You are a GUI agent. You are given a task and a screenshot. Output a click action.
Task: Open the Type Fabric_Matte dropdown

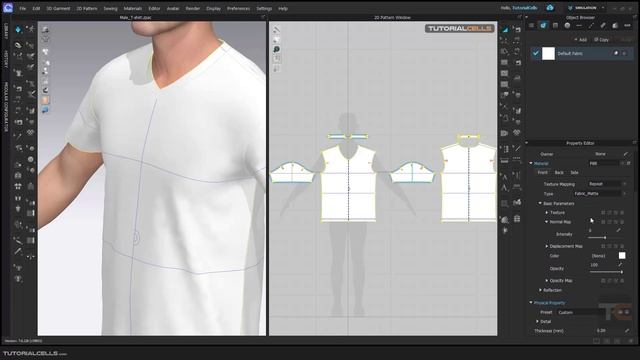coord(600,193)
